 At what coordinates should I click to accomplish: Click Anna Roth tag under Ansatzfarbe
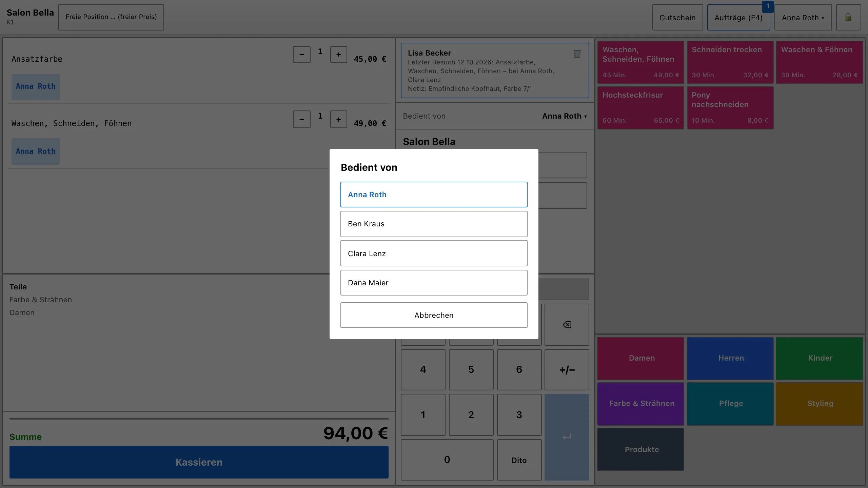(x=36, y=87)
